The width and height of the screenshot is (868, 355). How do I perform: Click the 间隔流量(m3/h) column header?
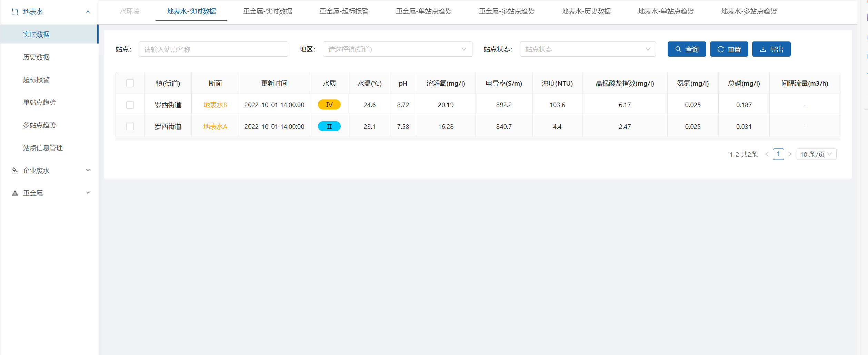point(805,83)
